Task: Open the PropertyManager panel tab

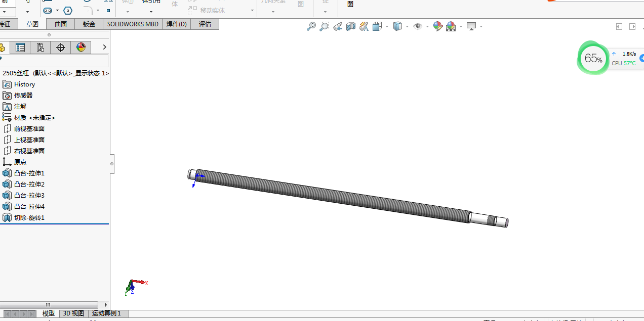Action: pos(20,48)
